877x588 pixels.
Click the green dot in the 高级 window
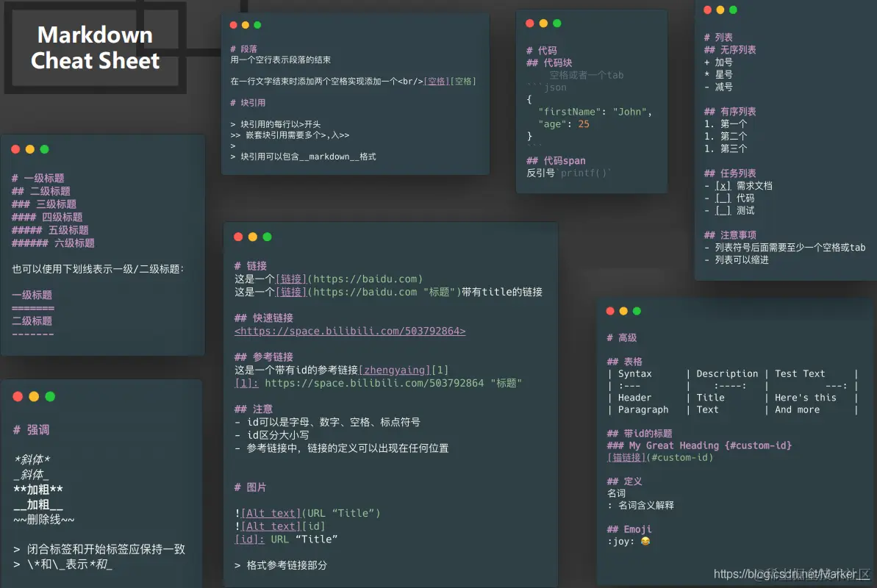(x=637, y=310)
